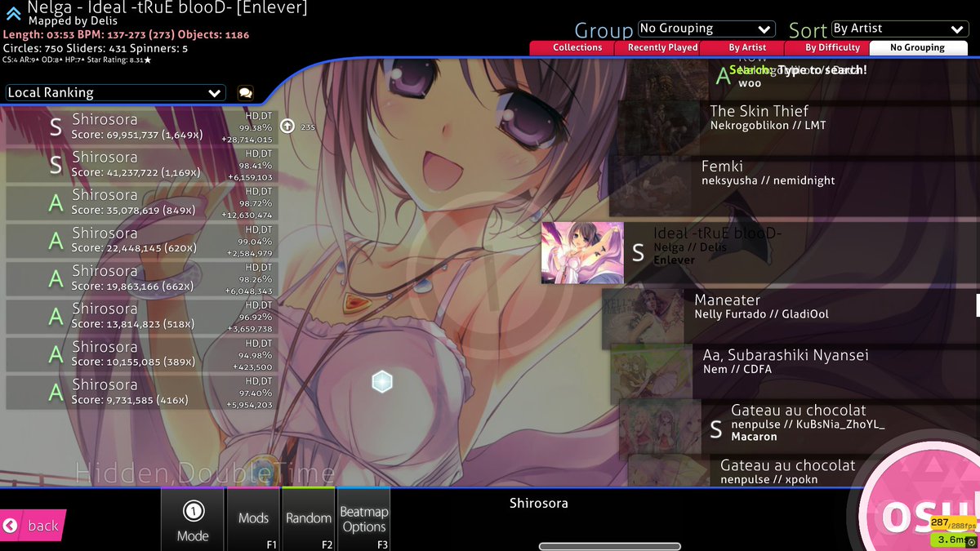
Task: Open the Mods menu
Action: tap(253, 519)
